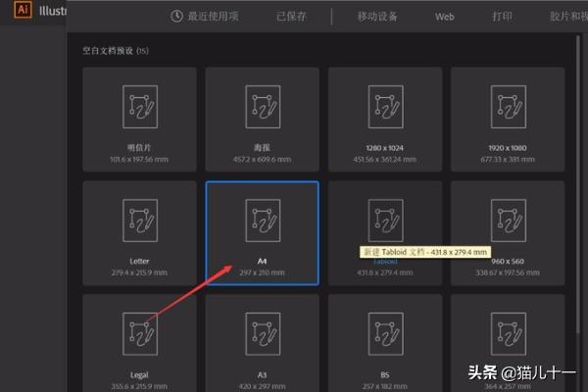This screenshot has width=588, height=392.
Task: Pick the 1920 x 1080 preset icon
Action: click(x=508, y=107)
